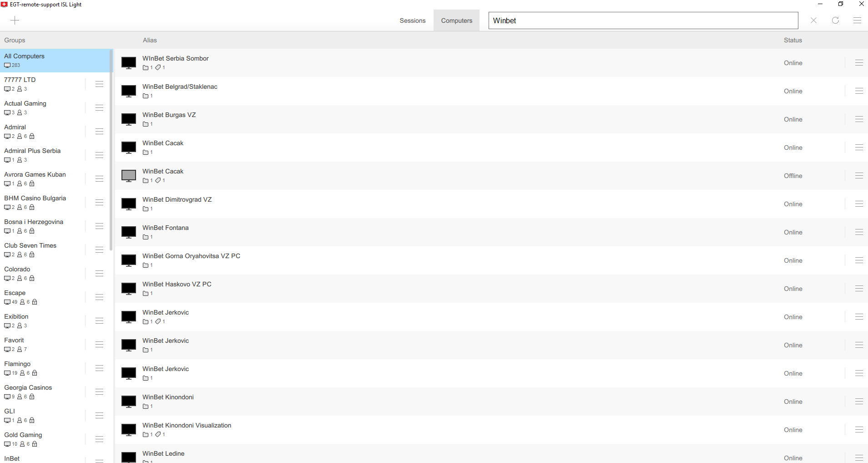Open menu for the Actual Gaming group
Screen dimensions: 868x463
point(99,108)
